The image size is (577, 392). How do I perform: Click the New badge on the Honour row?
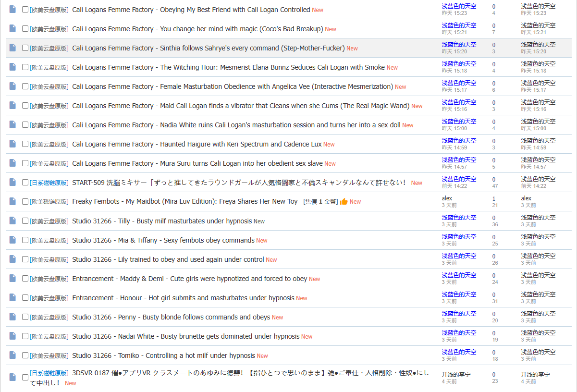tap(302, 298)
